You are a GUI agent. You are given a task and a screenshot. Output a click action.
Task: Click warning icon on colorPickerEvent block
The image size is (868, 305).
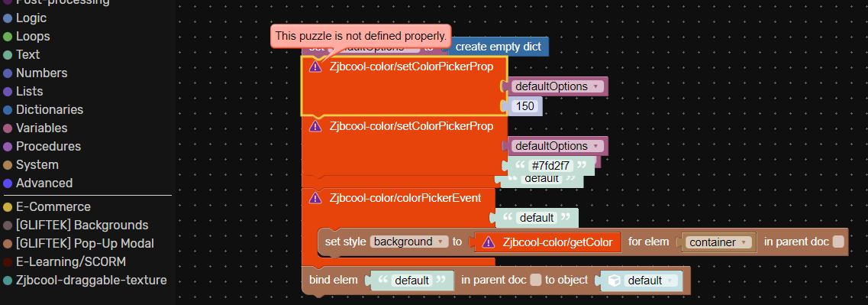[x=315, y=197]
